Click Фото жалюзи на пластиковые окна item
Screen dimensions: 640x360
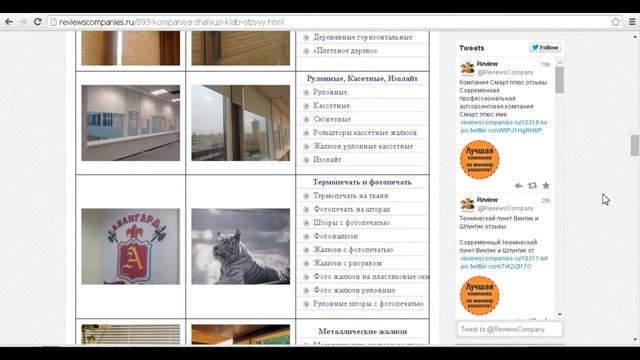pyautogui.click(x=371, y=277)
